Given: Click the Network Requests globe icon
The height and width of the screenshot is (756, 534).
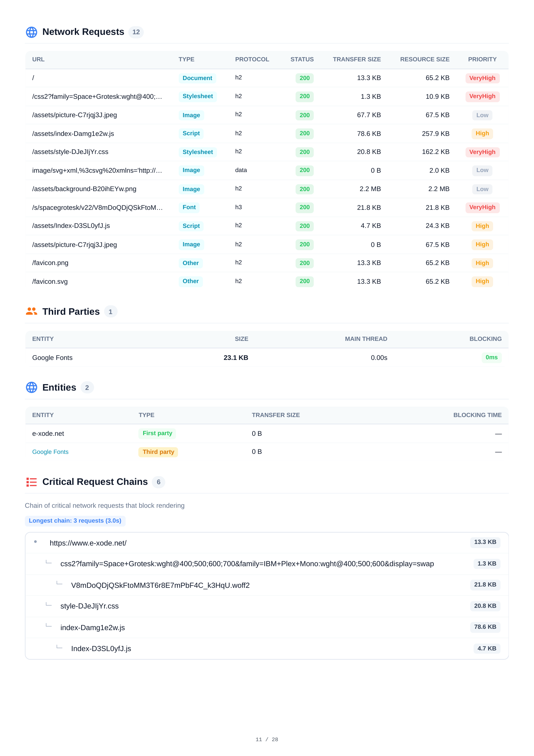Looking at the screenshot, I should coord(32,32).
